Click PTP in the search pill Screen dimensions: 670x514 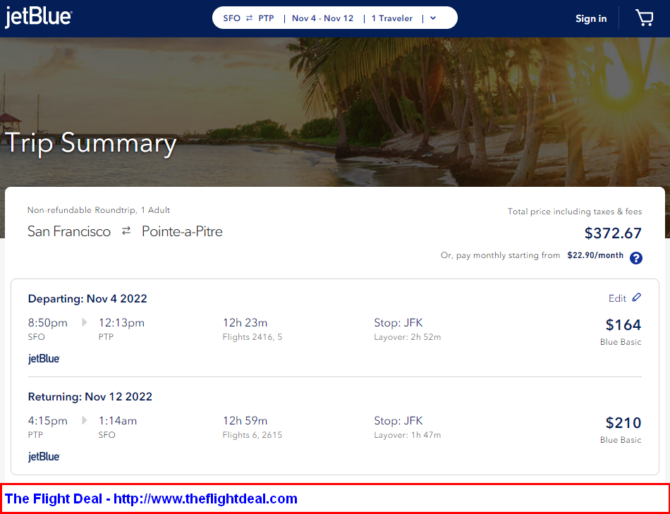tap(266, 18)
